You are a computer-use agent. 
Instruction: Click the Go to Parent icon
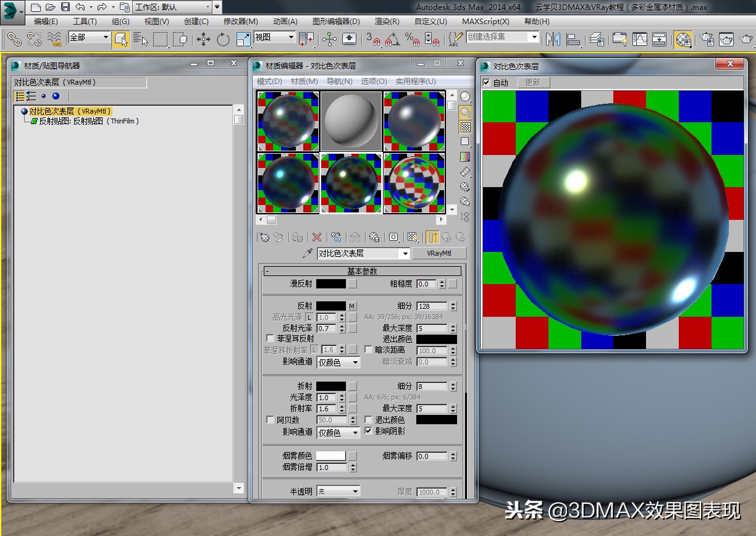(x=447, y=237)
